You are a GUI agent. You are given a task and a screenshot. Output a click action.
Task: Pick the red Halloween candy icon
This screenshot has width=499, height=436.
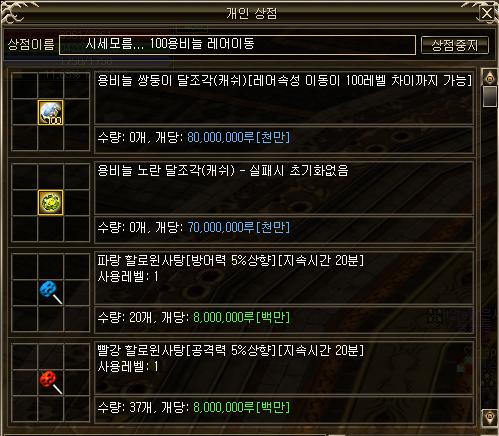(50, 382)
